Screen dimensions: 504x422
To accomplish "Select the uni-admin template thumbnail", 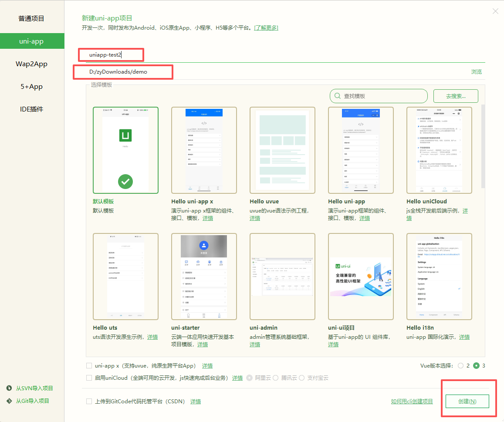I will click(282, 277).
